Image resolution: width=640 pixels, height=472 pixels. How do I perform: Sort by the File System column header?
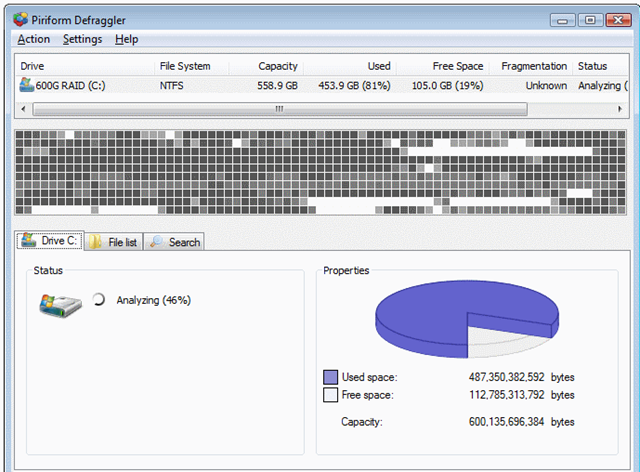192,66
